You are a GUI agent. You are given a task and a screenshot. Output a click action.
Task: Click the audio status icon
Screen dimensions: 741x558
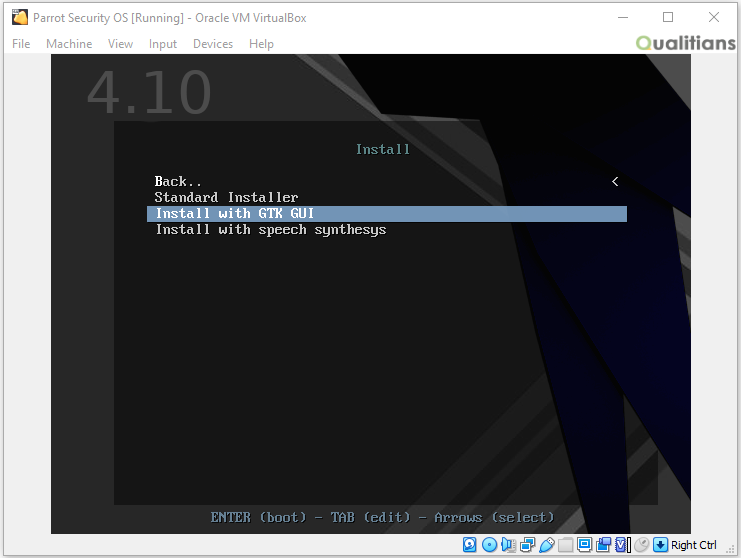pos(508,545)
